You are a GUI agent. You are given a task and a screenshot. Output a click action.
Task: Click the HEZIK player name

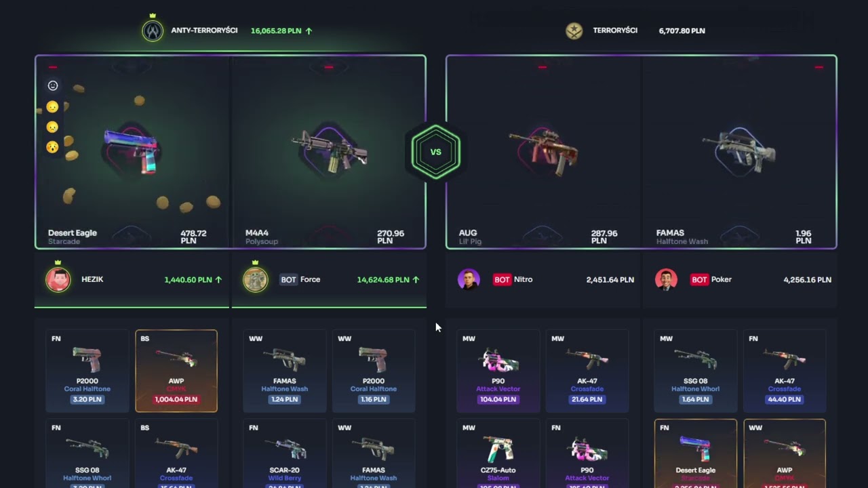(x=92, y=279)
